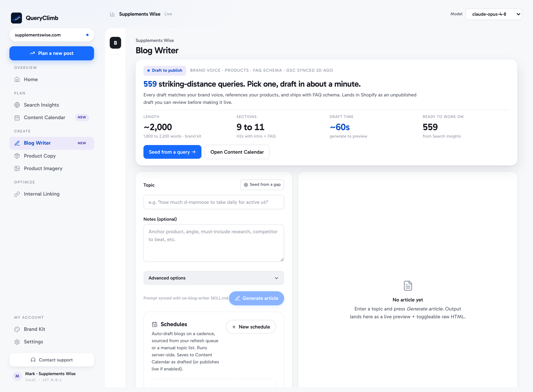Screen dimensions: 533x392
Task: Click the Notes textarea resize handle
Action: [x=282, y=260]
